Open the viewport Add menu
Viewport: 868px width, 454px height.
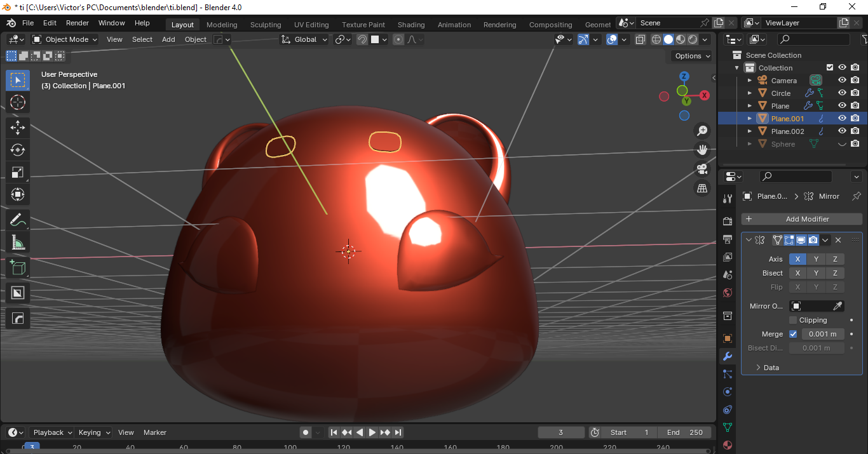168,39
